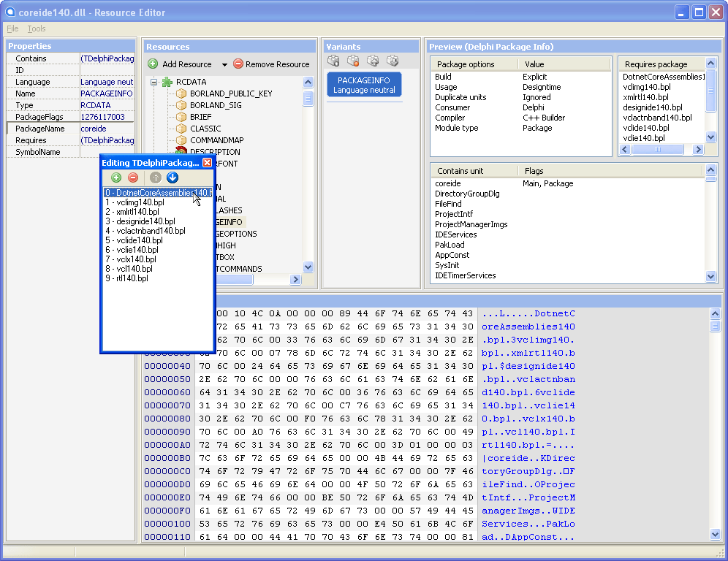Add a new variant in the Variants panel
The image size is (728, 561).
pyautogui.click(x=333, y=61)
